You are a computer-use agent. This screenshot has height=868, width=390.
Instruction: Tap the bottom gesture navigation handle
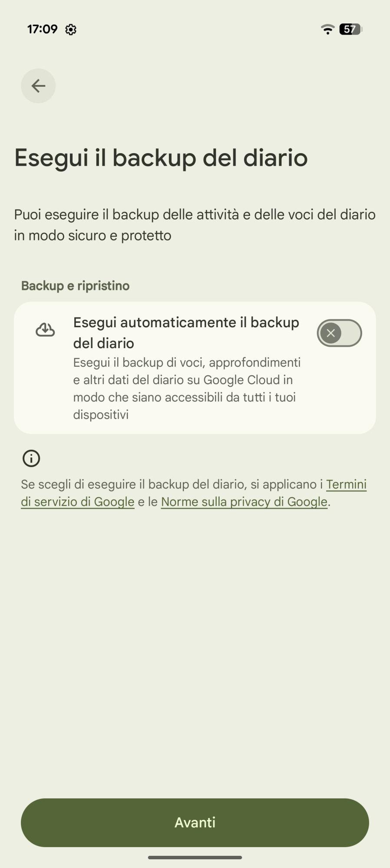coord(195,857)
